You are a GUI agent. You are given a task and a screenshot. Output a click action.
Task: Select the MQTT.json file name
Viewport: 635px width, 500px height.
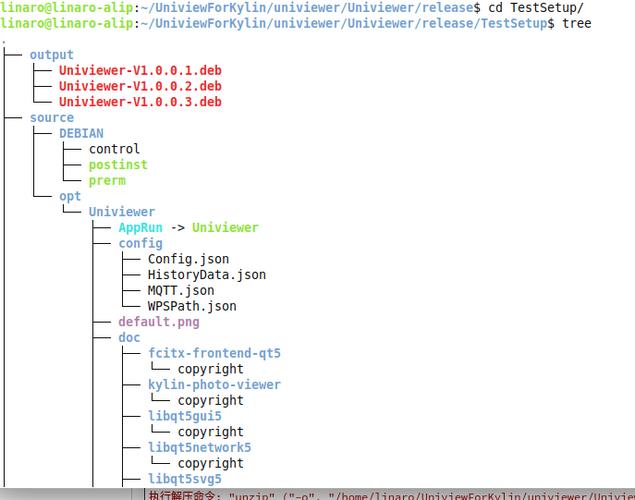pyautogui.click(x=181, y=291)
